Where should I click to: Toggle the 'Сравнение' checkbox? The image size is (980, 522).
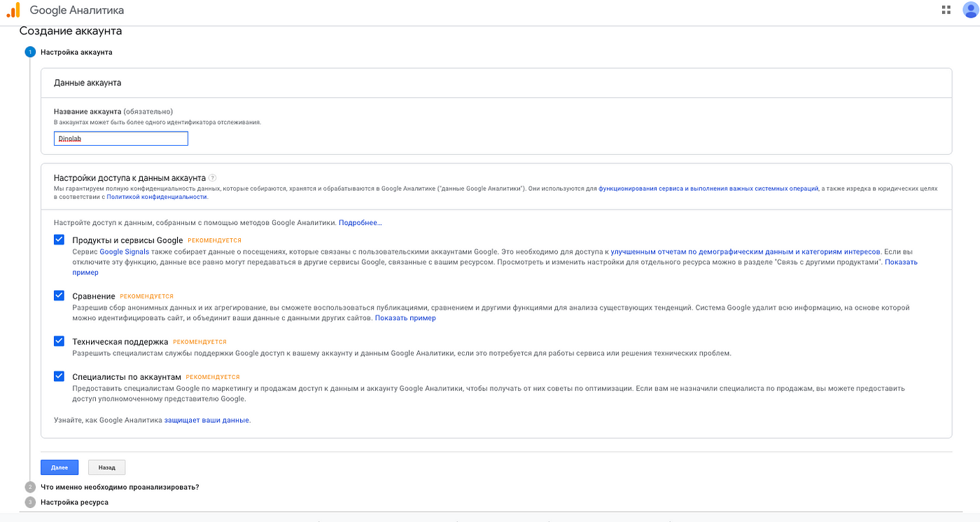[x=59, y=296]
